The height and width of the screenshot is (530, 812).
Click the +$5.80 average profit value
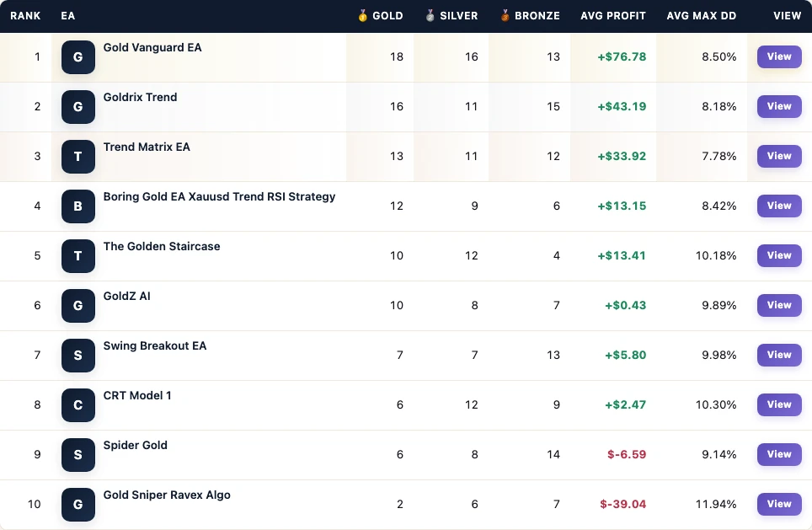(x=626, y=356)
